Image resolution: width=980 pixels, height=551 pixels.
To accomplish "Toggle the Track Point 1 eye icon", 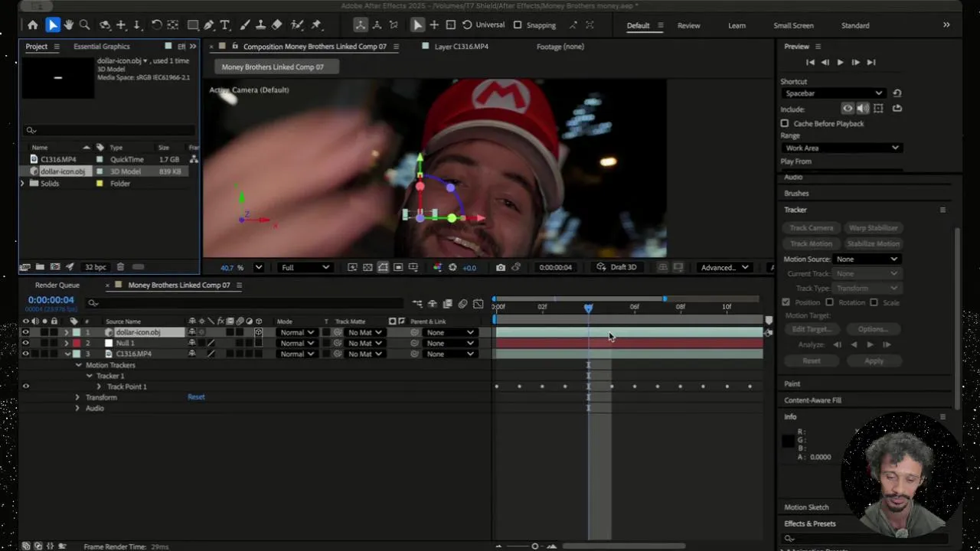I will coord(25,386).
